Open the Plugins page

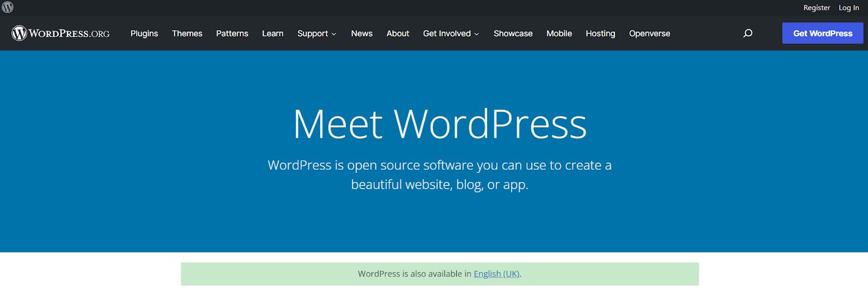point(144,33)
